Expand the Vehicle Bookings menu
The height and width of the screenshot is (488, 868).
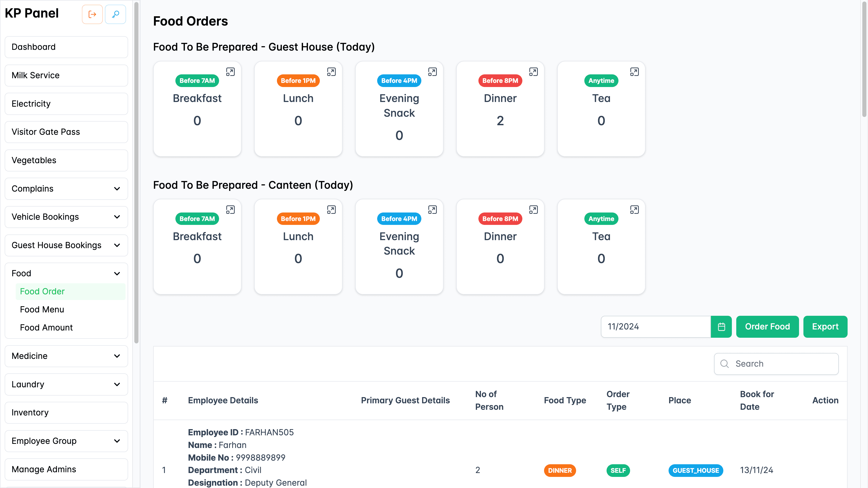tap(66, 217)
